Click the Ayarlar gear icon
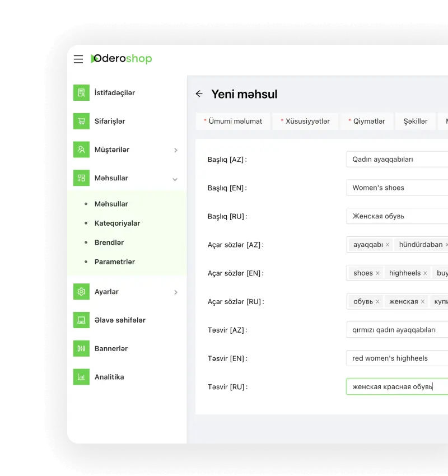The width and height of the screenshot is (448, 476). (x=81, y=292)
